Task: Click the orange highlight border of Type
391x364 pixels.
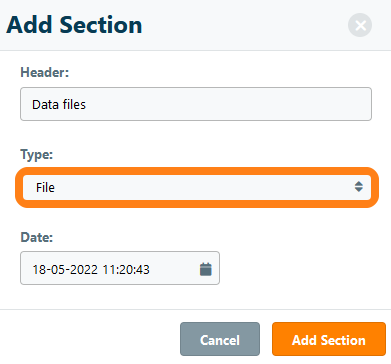Action: pos(197,171)
